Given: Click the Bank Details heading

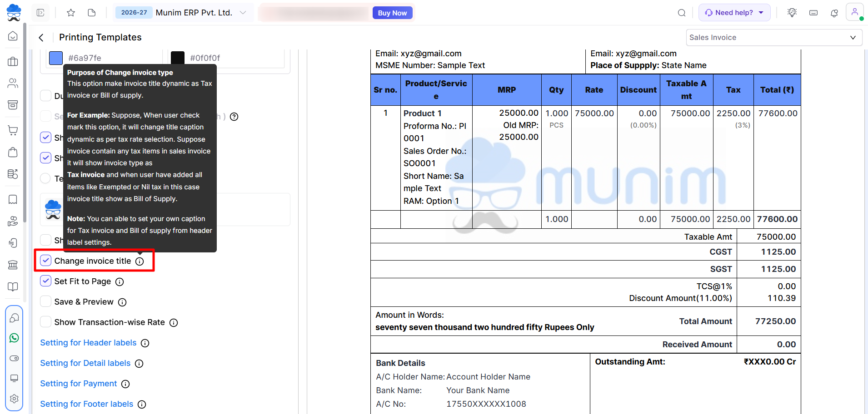Looking at the screenshot, I should point(400,363).
